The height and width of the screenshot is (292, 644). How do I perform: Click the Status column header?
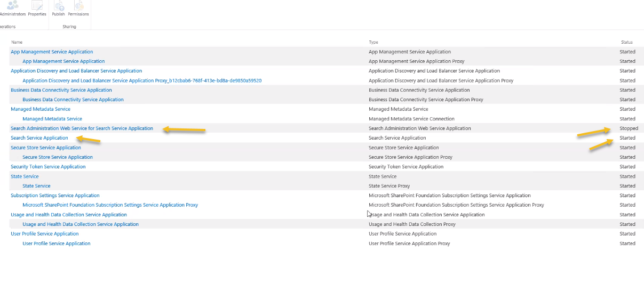(626, 42)
